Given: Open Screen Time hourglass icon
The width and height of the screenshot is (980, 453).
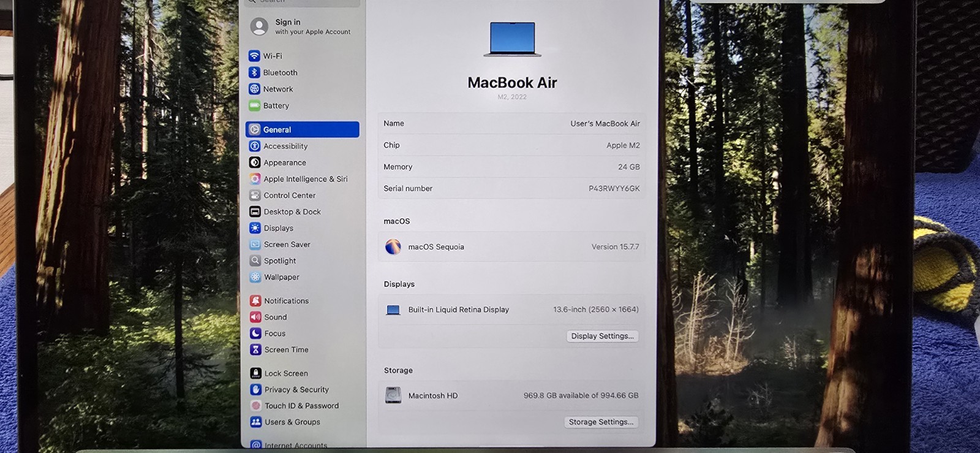Looking at the screenshot, I should [x=255, y=349].
